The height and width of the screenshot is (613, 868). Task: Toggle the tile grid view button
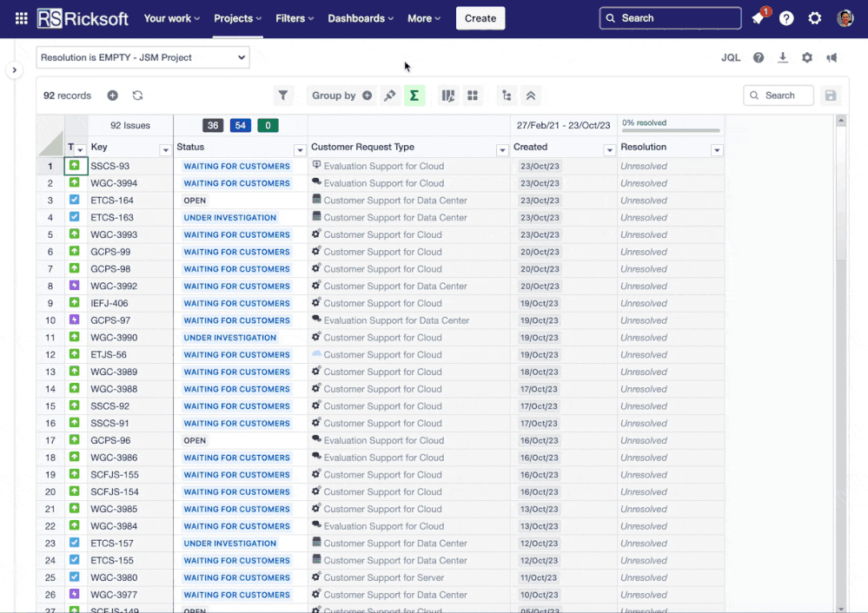tap(473, 96)
